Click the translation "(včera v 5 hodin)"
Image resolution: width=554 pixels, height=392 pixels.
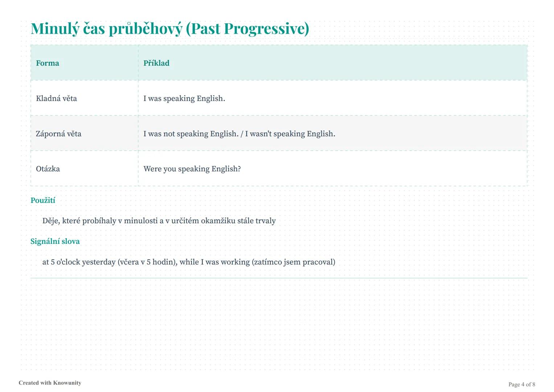147,262
